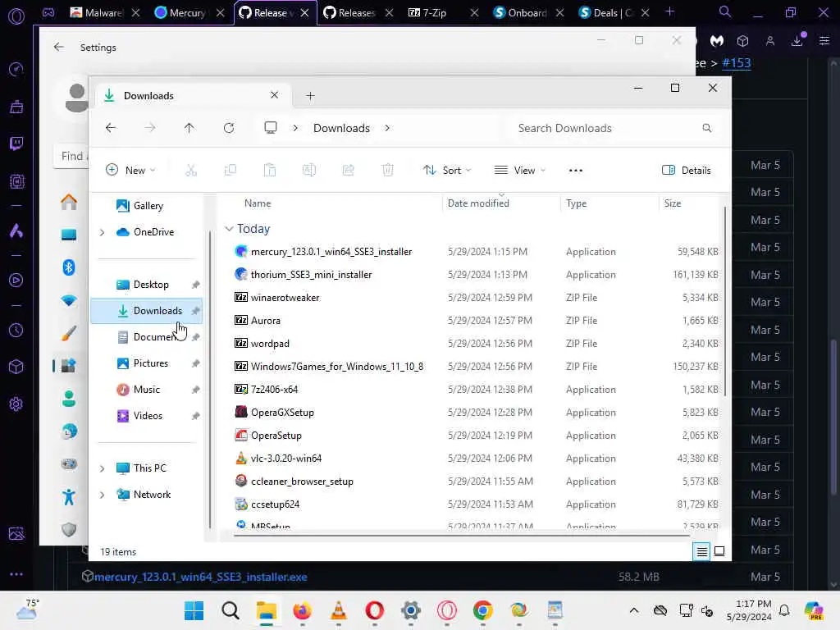Click the #153 link on GitHub page
Viewport: 840px width, 630px height.
tap(736, 63)
